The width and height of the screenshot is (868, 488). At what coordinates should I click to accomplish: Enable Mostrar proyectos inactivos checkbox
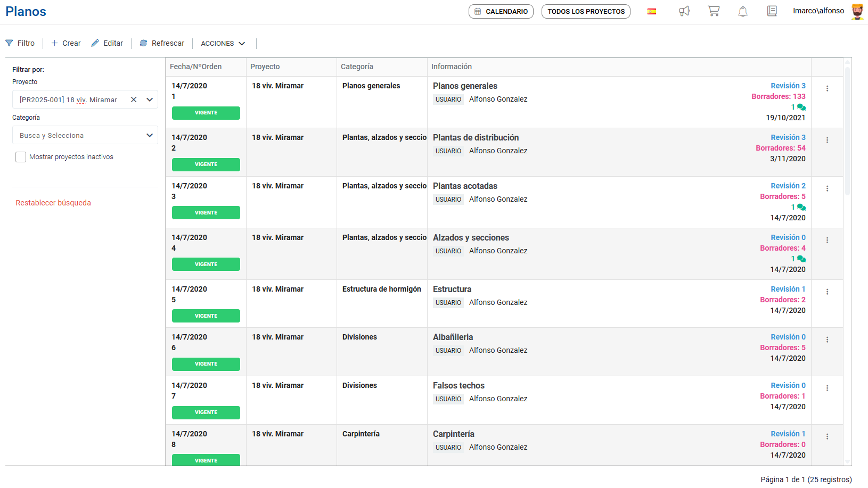[21, 157]
